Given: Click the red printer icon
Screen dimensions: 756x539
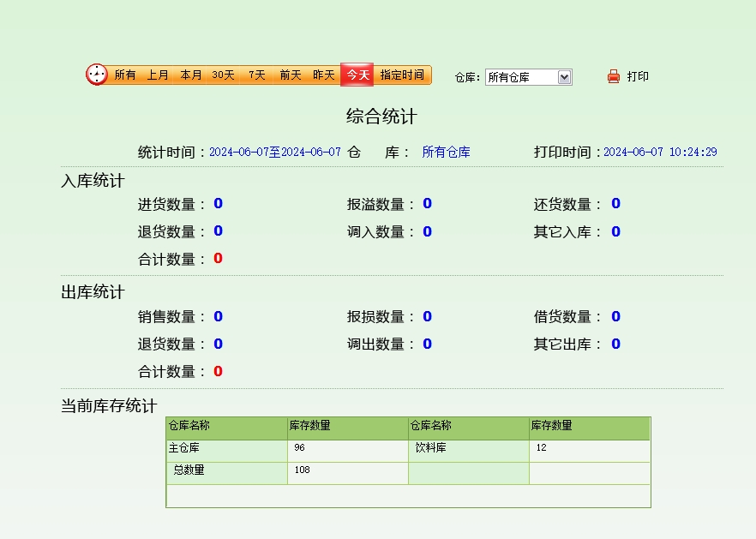Looking at the screenshot, I should coord(613,76).
